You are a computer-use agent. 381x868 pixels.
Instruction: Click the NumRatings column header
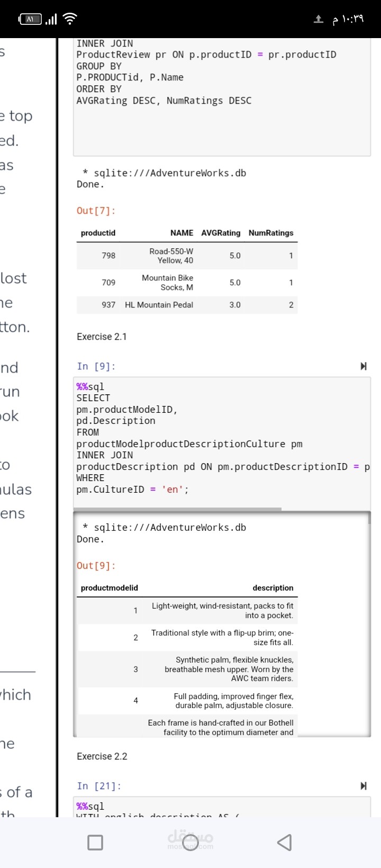click(x=271, y=233)
